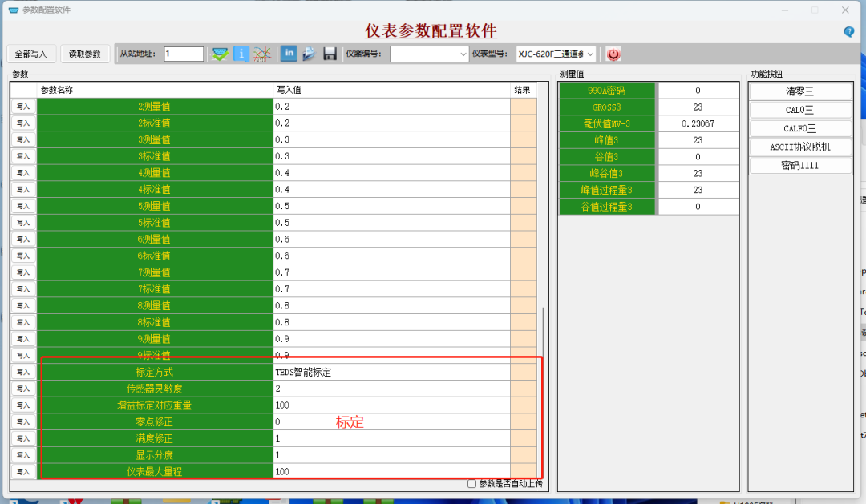Screen dimensions: 866x504
Task: Click the 仪表最大量程 value cell
Action: pyautogui.click(x=391, y=471)
